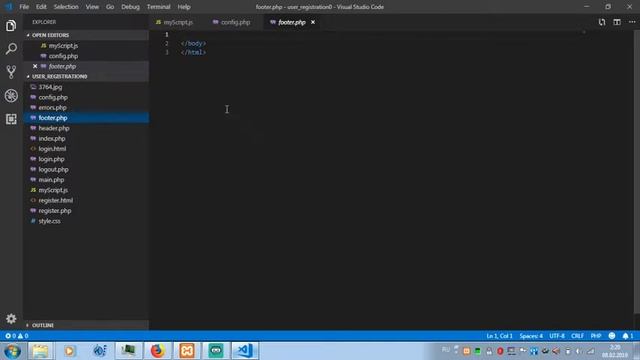Close the footer.php tab
Screen dimensions: 640x360
tap(313, 22)
